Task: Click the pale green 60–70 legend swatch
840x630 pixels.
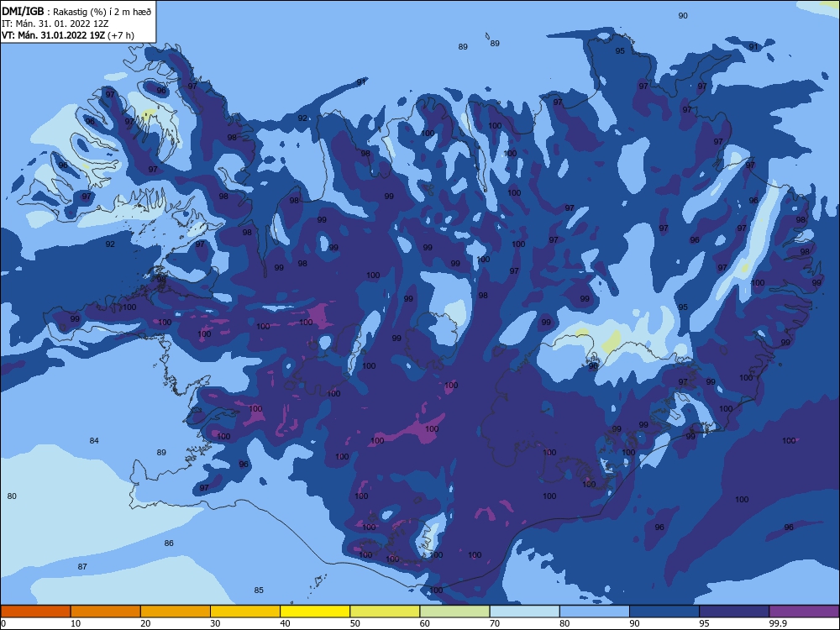Action: click(x=454, y=612)
